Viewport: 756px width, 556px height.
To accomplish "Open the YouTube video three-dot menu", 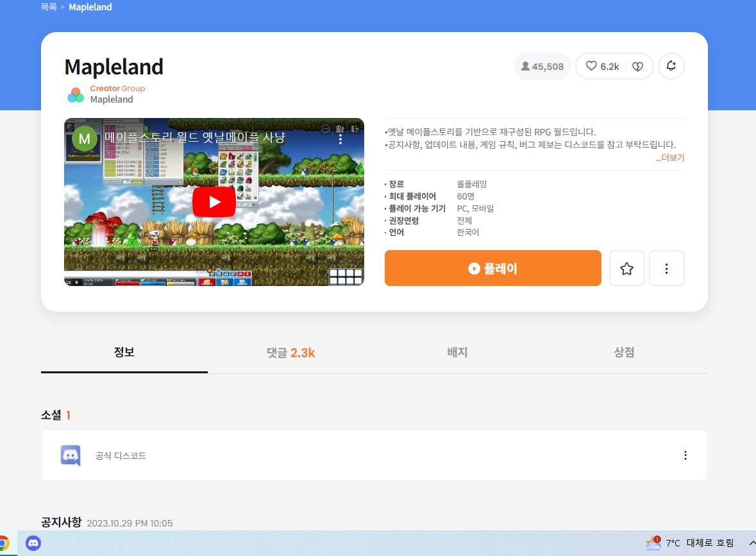I will [x=340, y=139].
